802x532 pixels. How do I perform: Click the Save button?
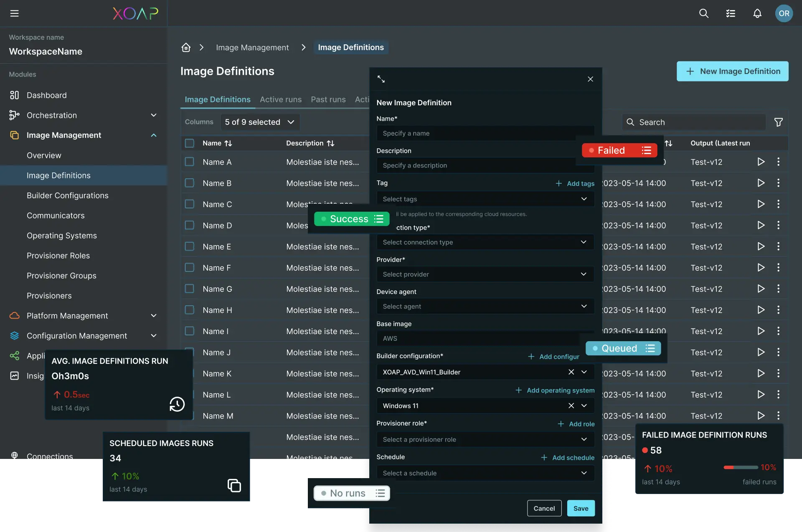(581, 508)
